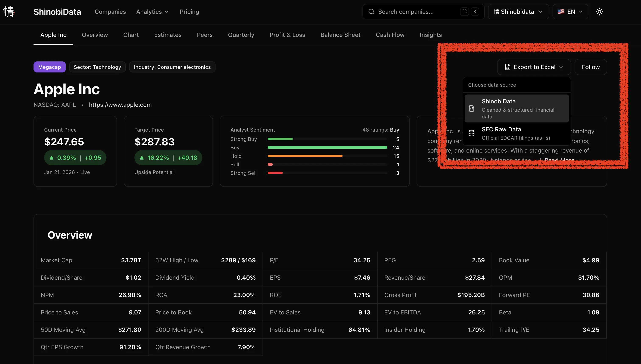Click the ShinobiData document icon in dropdown

pyautogui.click(x=471, y=108)
